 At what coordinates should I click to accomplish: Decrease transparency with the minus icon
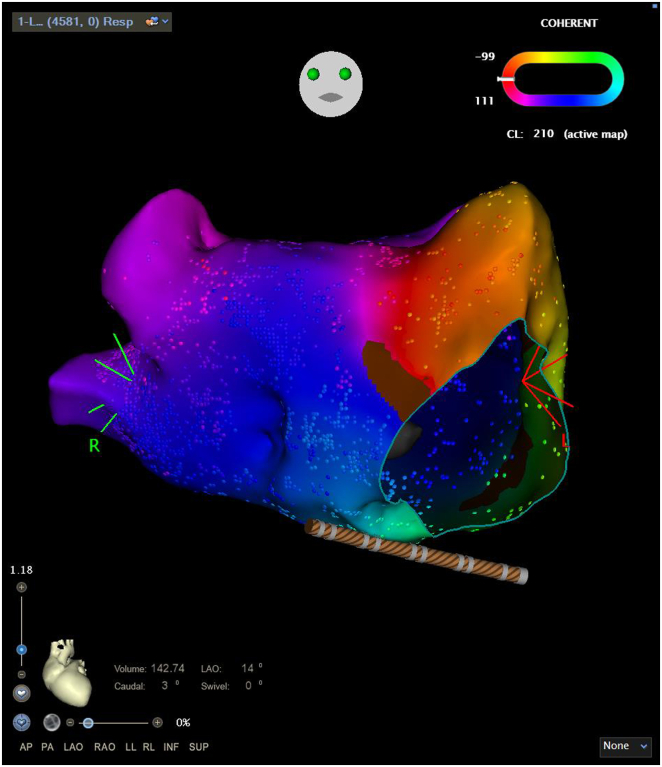coord(71,722)
